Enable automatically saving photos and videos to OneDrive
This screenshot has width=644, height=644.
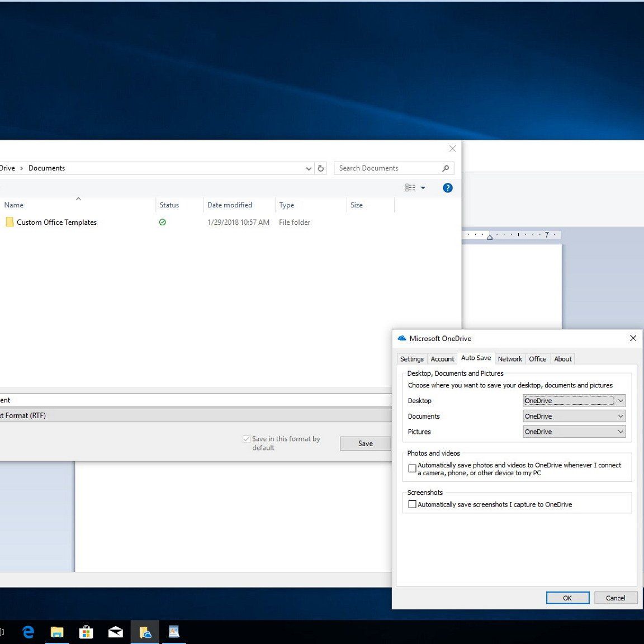[413, 468]
